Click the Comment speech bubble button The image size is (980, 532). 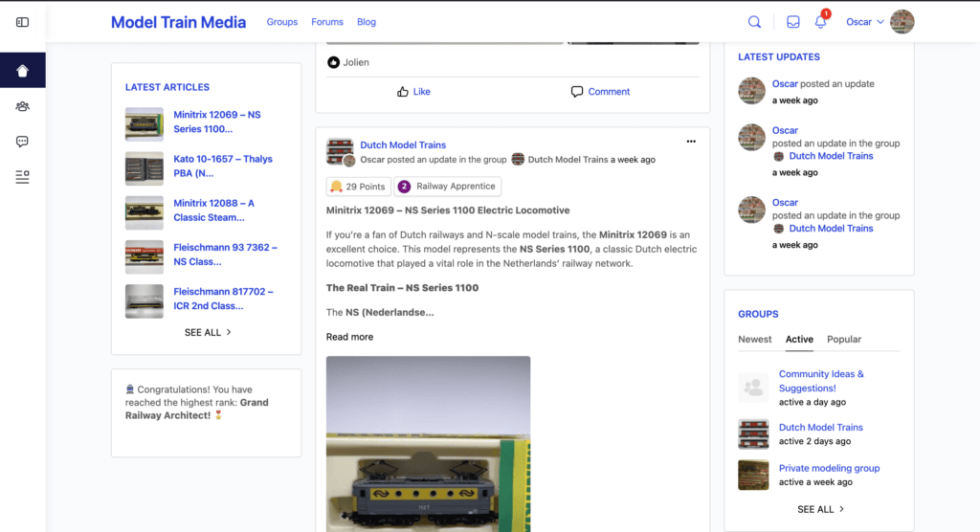click(600, 92)
